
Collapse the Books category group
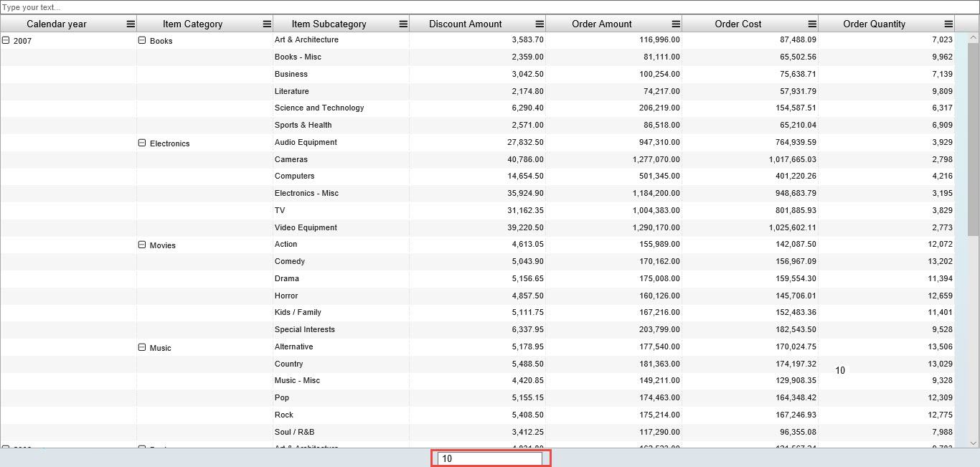click(142, 41)
